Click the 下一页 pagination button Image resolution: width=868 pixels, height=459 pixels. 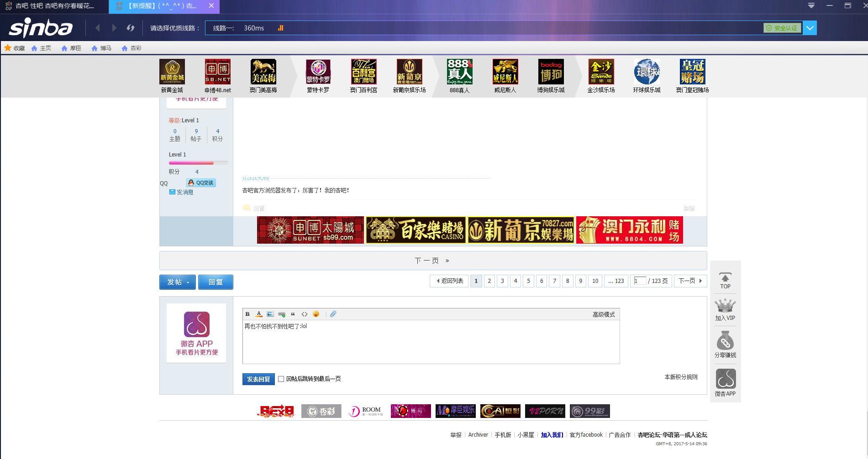[690, 281]
